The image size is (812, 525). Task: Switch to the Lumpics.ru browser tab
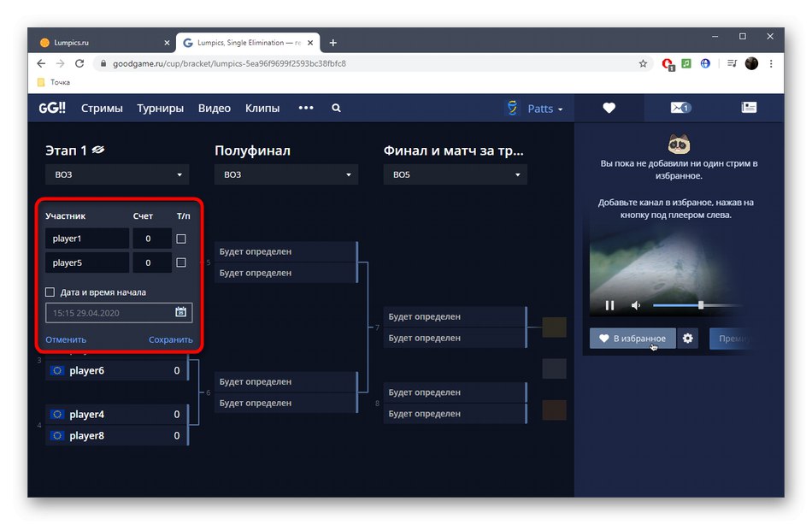(103, 43)
